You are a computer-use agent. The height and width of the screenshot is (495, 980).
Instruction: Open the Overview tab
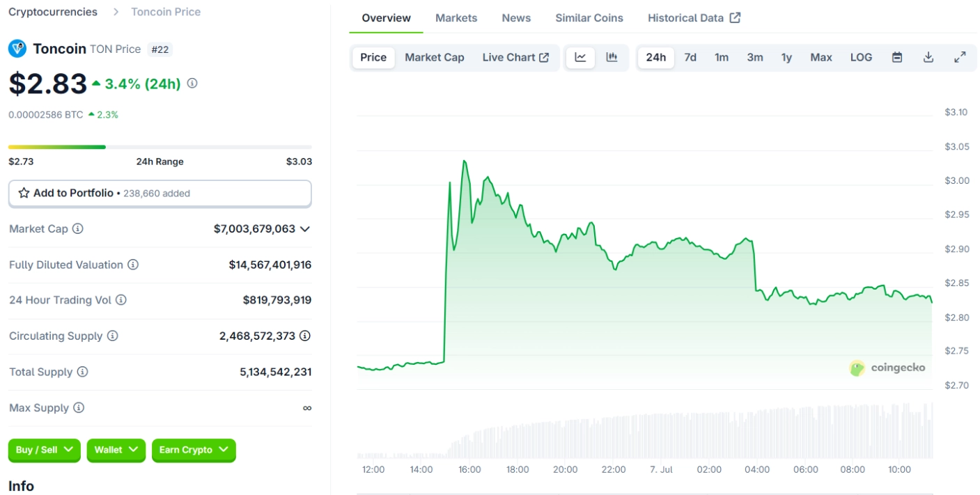click(387, 18)
